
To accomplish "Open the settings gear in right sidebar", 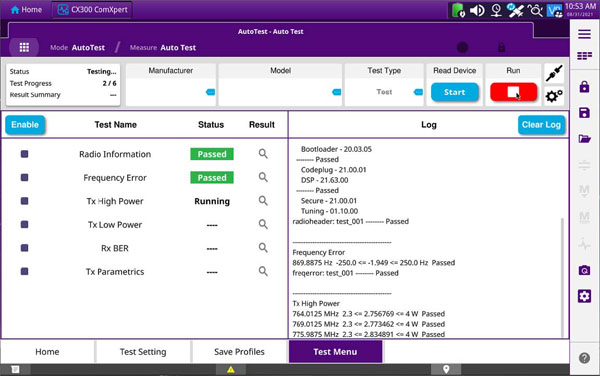I will tap(584, 296).
